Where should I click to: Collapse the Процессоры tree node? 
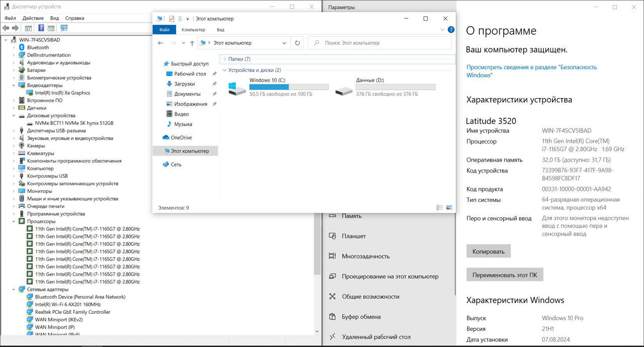click(x=14, y=222)
